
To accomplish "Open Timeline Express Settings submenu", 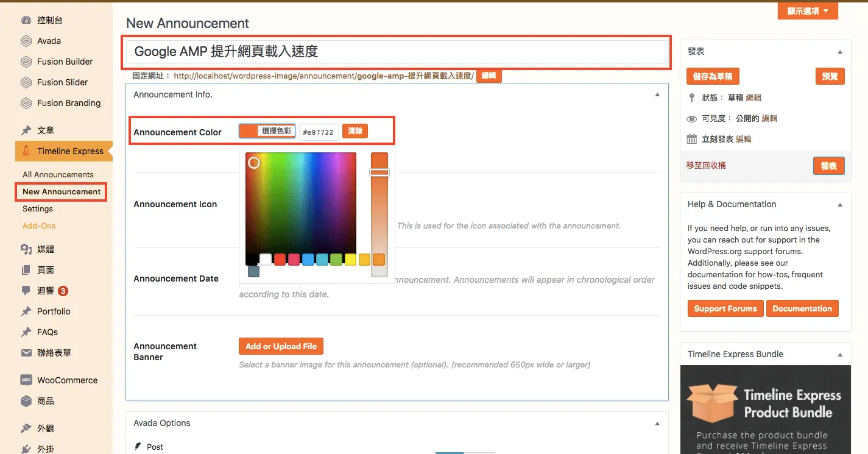I will (38, 208).
